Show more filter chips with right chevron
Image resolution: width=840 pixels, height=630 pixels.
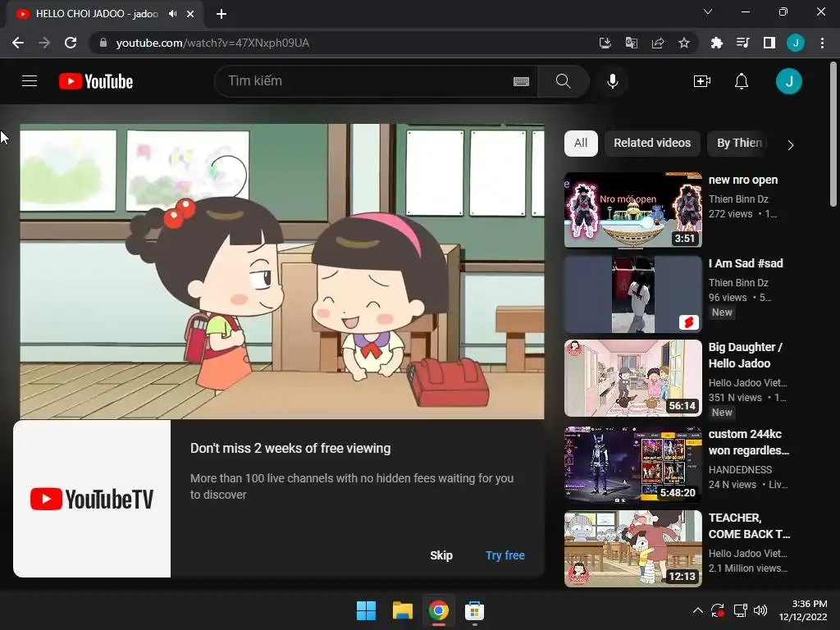791,145
